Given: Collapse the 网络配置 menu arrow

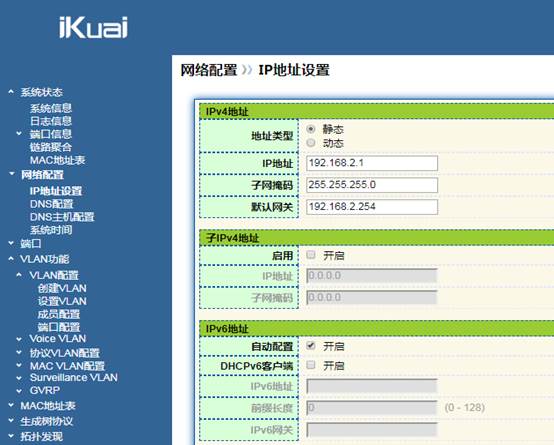Looking at the screenshot, I should coord(12,174).
